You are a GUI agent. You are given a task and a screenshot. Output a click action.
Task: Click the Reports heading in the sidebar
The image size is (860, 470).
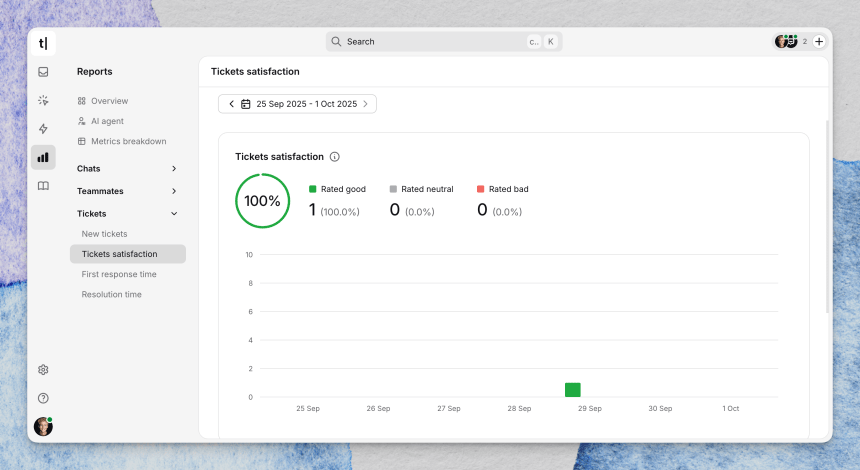[94, 72]
